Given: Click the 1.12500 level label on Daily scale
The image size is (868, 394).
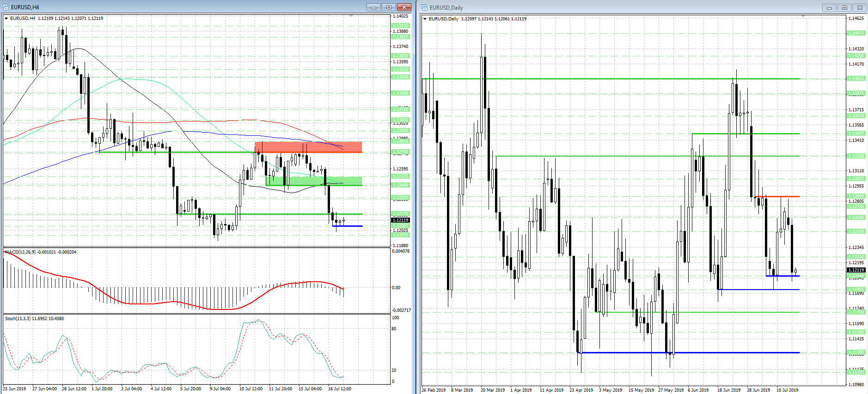Looking at the screenshot, I should pyautogui.click(x=856, y=231).
